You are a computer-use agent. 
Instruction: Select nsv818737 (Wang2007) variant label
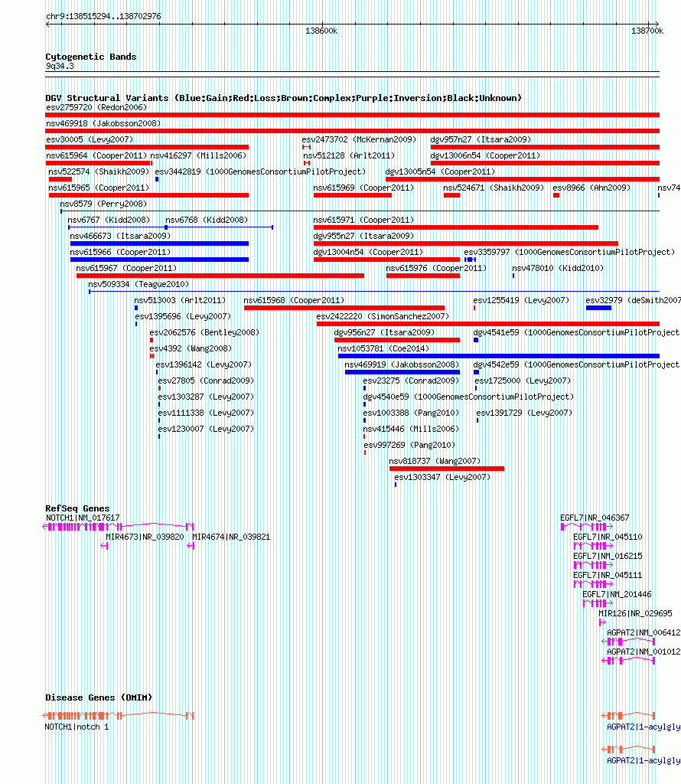point(435,459)
